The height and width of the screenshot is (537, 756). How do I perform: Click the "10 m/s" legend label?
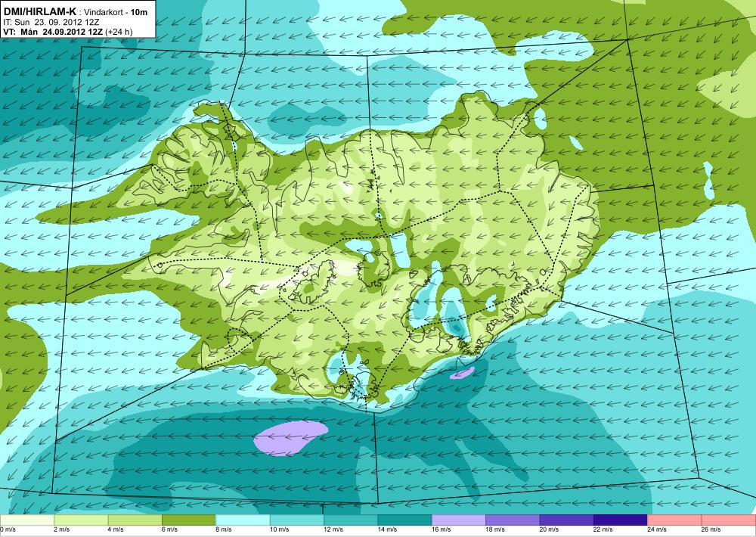pyautogui.click(x=280, y=529)
